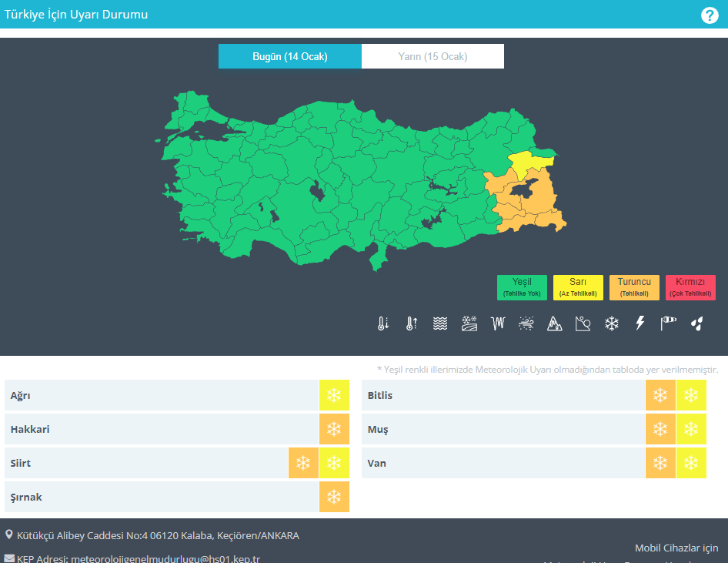Click the Yeşil (Tehlike Yok) legend swatch
This screenshot has height=563, width=728.
click(522, 287)
